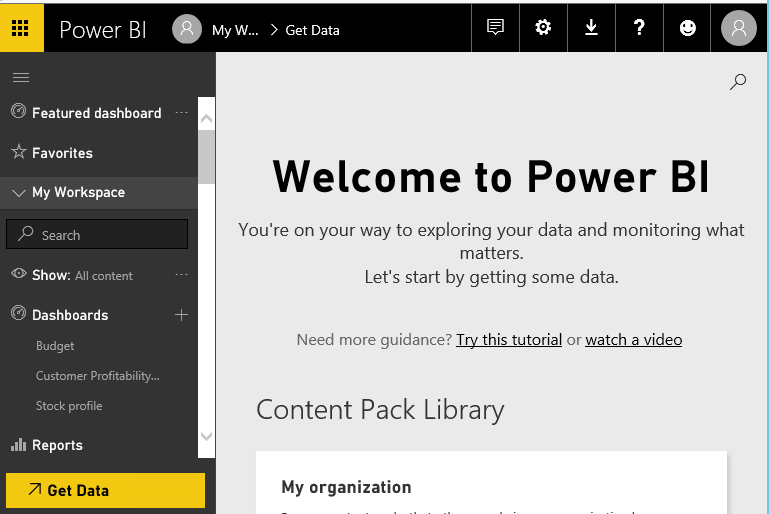Open the Stock profile dashboard
769x514 pixels.
point(69,406)
